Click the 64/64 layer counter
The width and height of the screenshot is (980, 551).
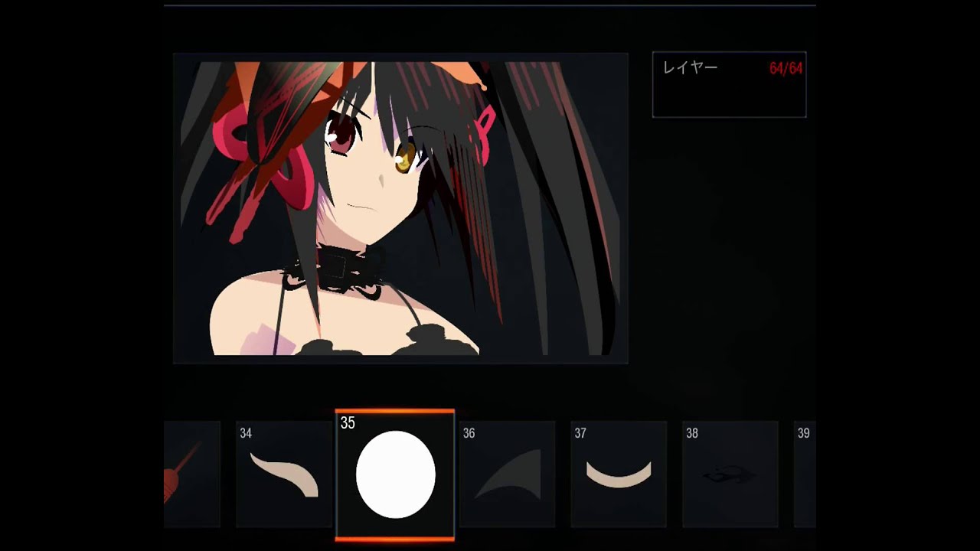[x=786, y=69]
